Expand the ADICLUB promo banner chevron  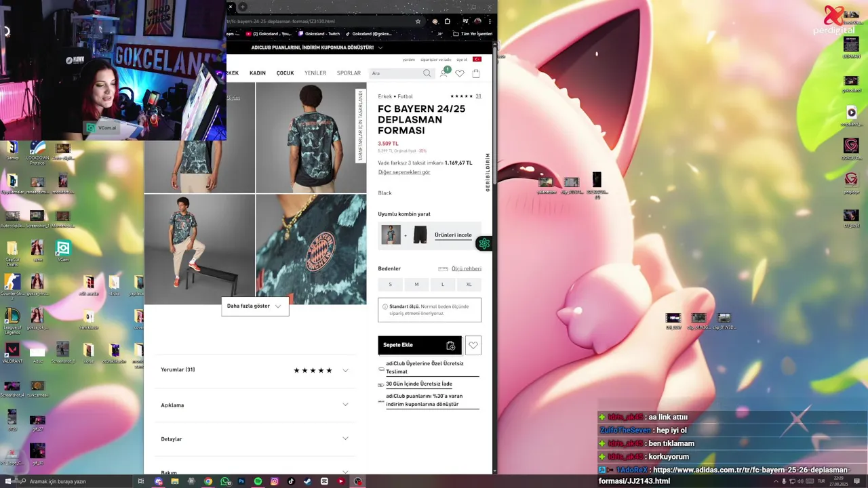(x=380, y=47)
